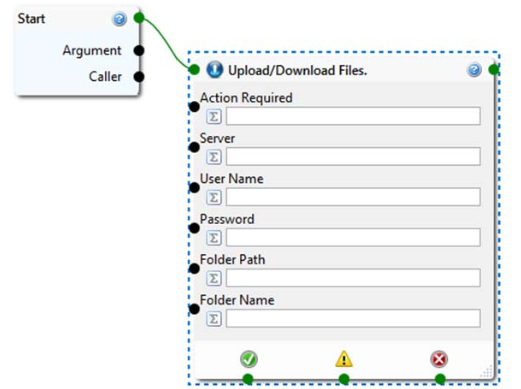The width and height of the screenshot is (521, 389).
Task: Click the Server label
Action: 217,138
